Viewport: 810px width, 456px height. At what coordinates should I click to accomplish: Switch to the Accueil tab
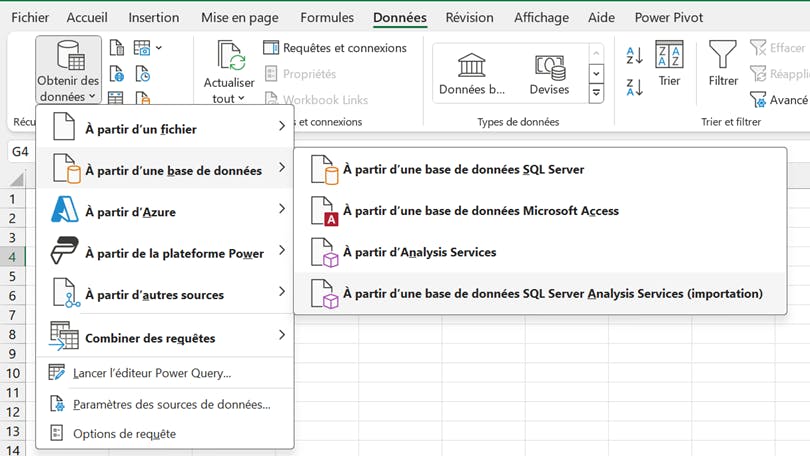click(87, 18)
